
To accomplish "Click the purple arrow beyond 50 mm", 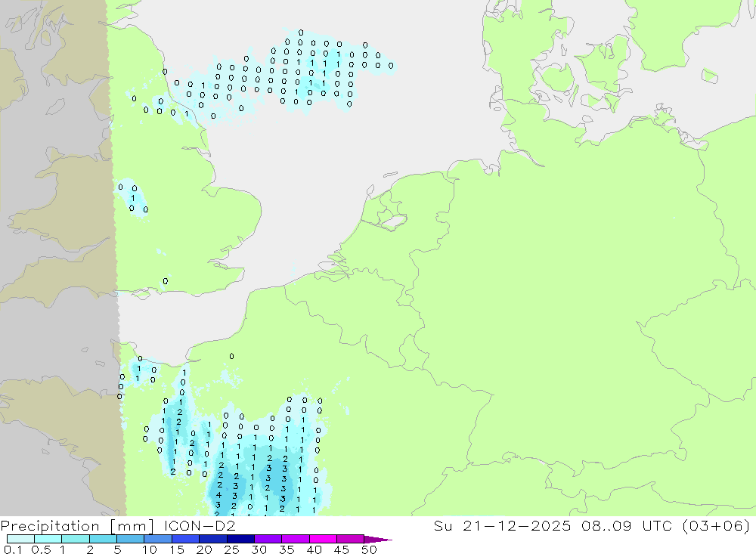I will (378, 540).
